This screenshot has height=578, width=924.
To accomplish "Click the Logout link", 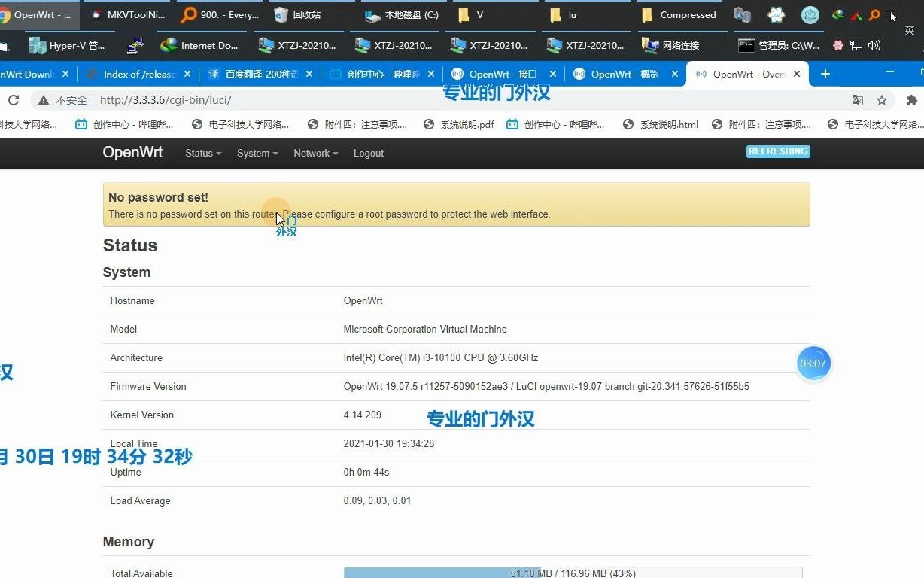I will tap(369, 153).
